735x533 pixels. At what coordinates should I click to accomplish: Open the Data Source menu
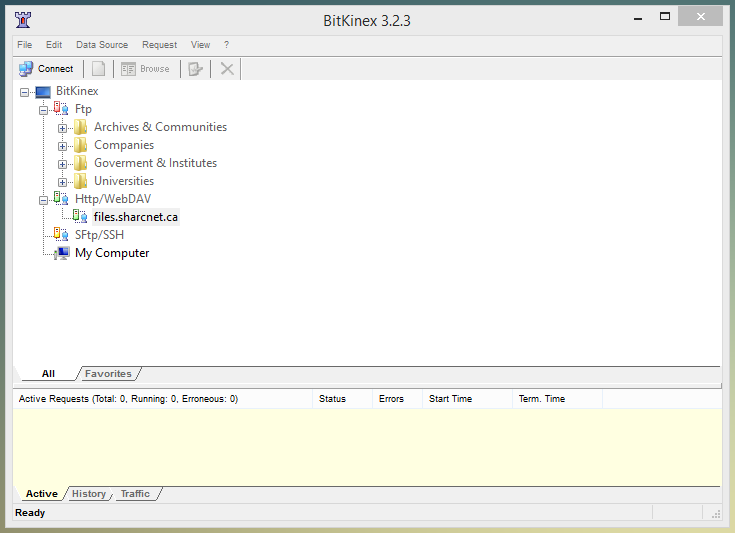102,45
